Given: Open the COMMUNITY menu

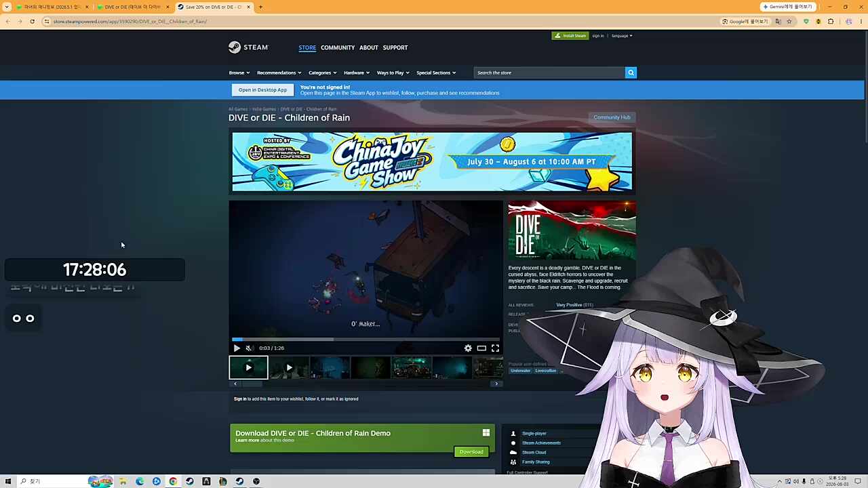Looking at the screenshot, I should pyautogui.click(x=338, y=48).
